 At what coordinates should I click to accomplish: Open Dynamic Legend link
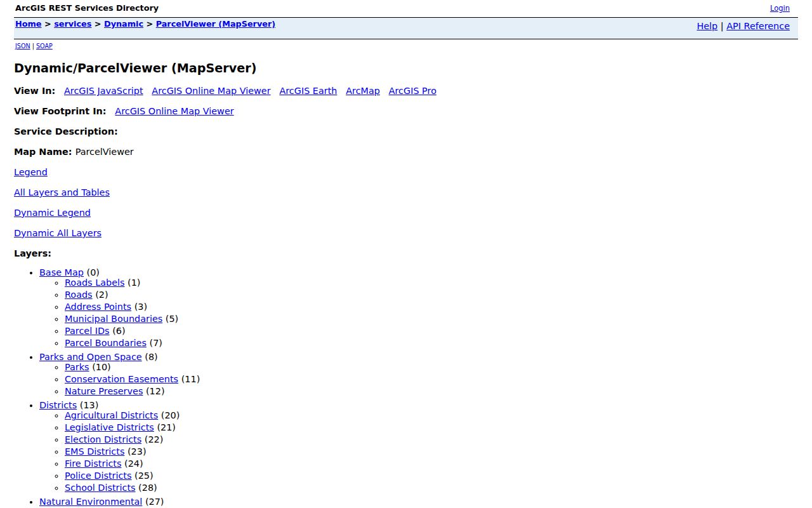point(52,213)
